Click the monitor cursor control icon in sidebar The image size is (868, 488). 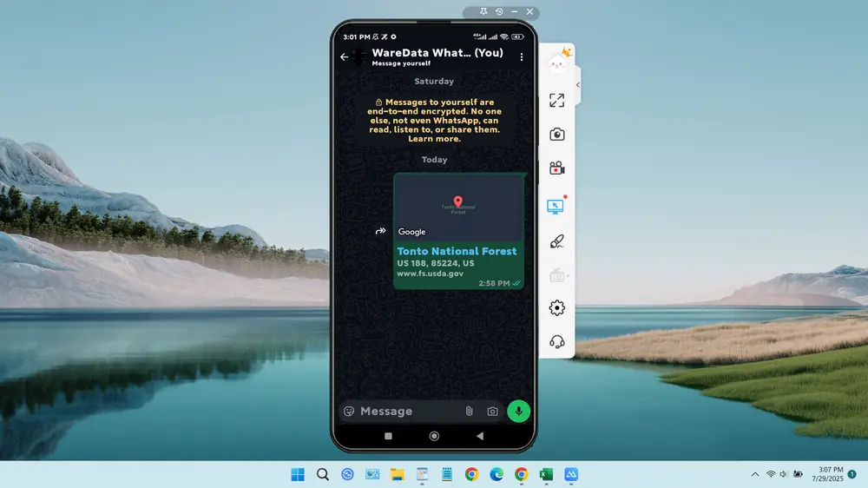pyautogui.click(x=556, y=206)
